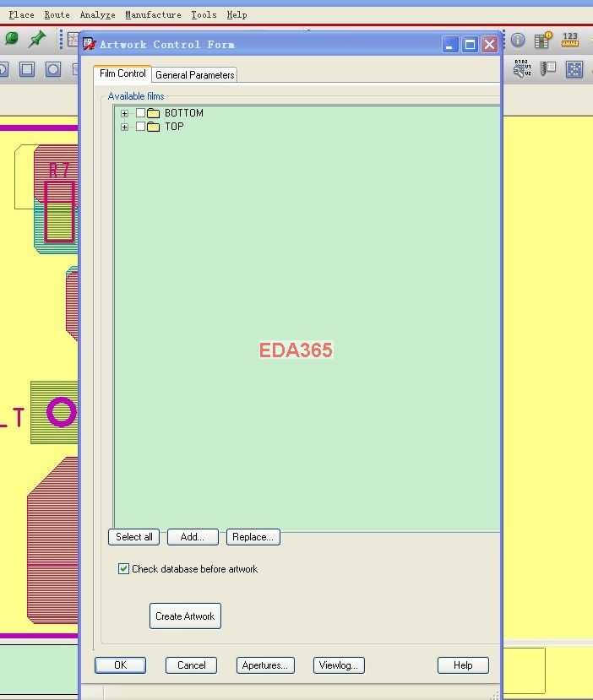Expand the BOTTOM film tree node
The width and height of the screenshot is (593, 700).
(124, 113)
